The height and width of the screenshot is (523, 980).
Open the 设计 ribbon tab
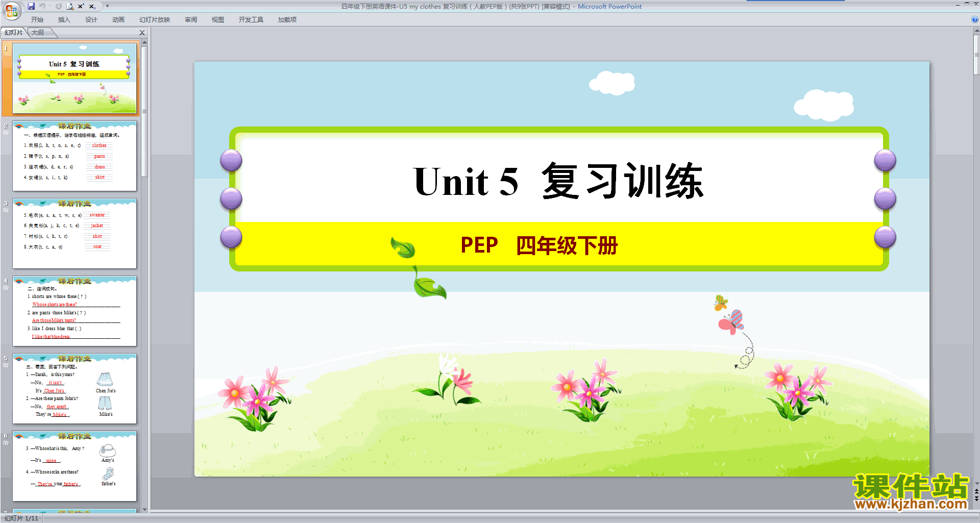[91, 20]
